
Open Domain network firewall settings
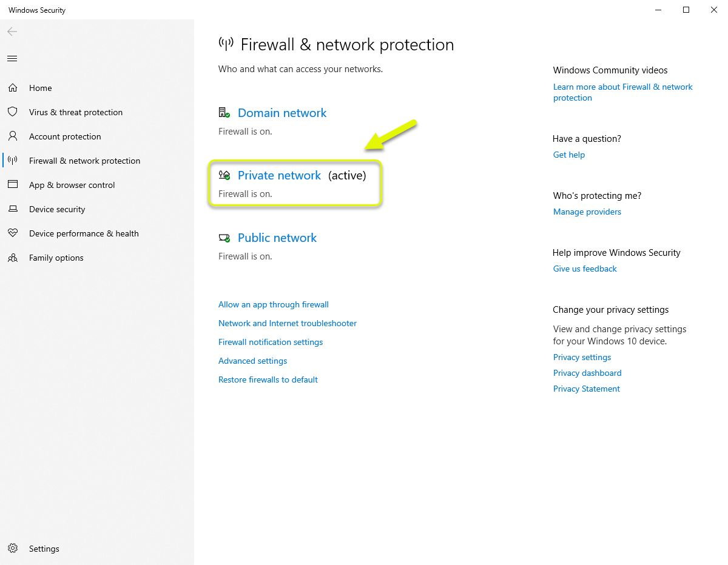(281, 113)
